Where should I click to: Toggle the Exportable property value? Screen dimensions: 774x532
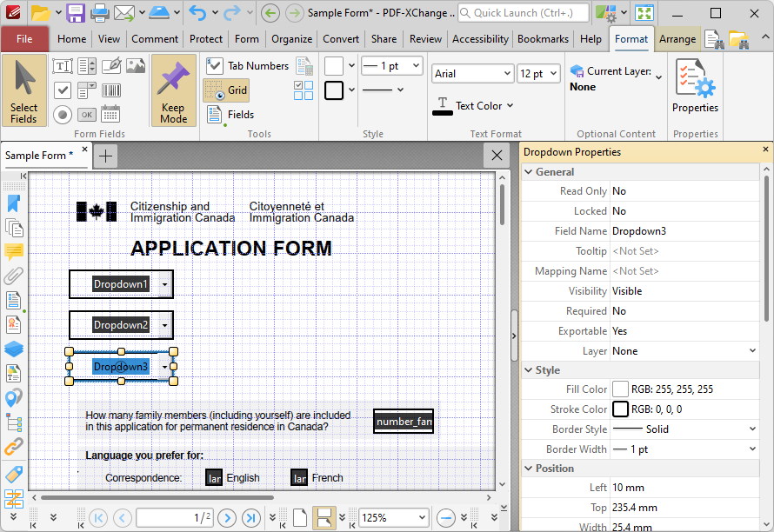pos(684,331)
